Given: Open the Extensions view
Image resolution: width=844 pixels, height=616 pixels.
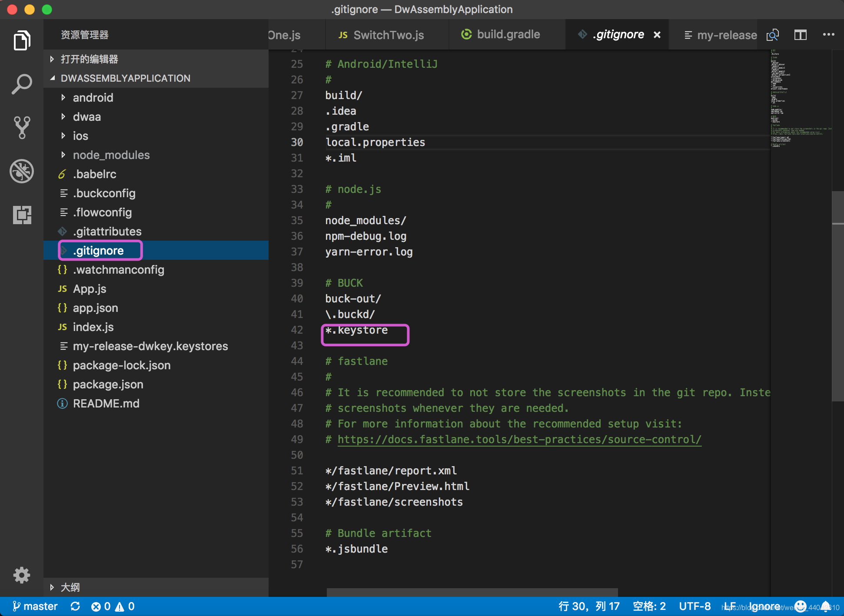Looking at the screenshot, I should pyautogui.click(x=22, y=215).
